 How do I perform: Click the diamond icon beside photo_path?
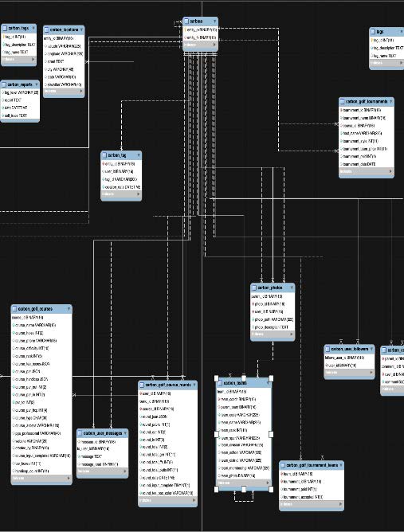253,319
